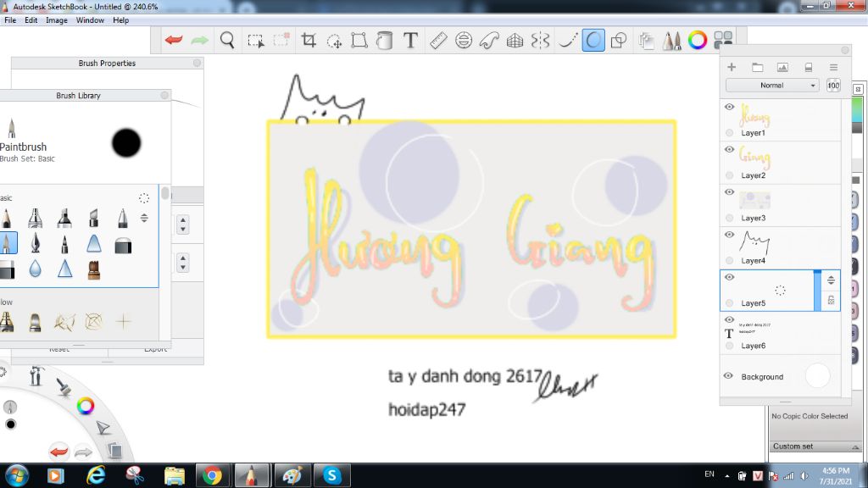
Task: Create a new layer group folder
Action: 757,68
